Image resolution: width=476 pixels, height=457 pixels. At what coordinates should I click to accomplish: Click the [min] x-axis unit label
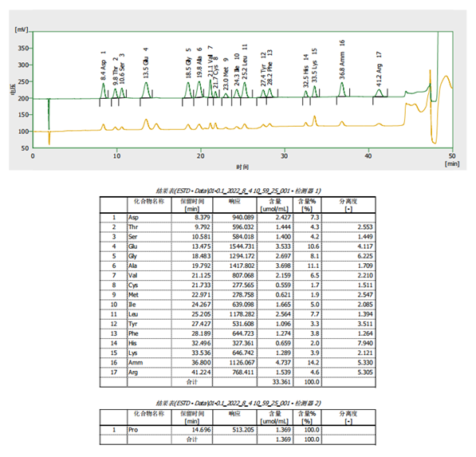point(452,164)
